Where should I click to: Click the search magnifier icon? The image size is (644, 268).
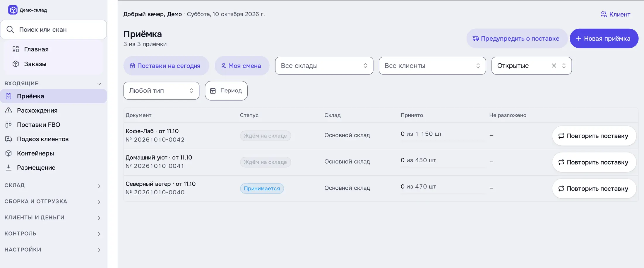10,30
